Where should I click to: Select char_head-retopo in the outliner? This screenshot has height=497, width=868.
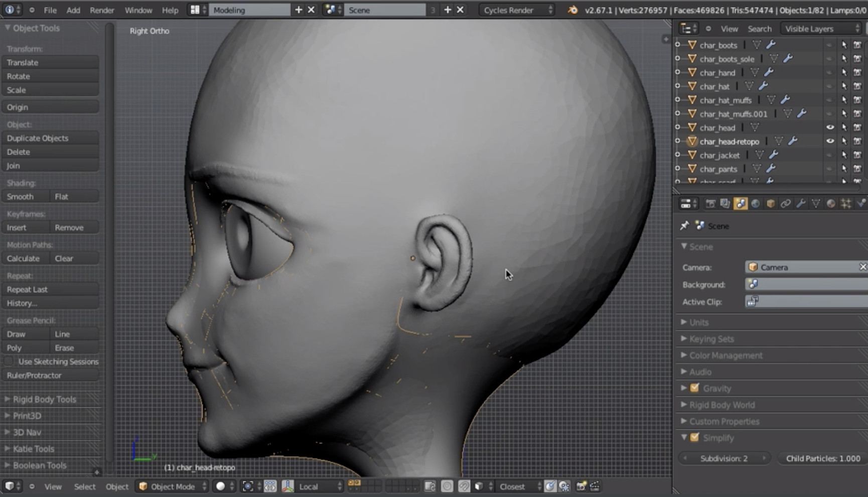click(729, 142)
